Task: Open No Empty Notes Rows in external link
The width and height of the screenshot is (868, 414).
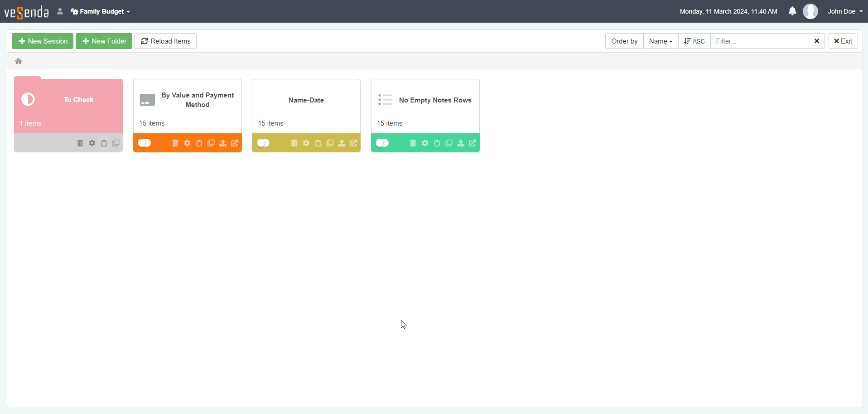Action: (473, 143)
